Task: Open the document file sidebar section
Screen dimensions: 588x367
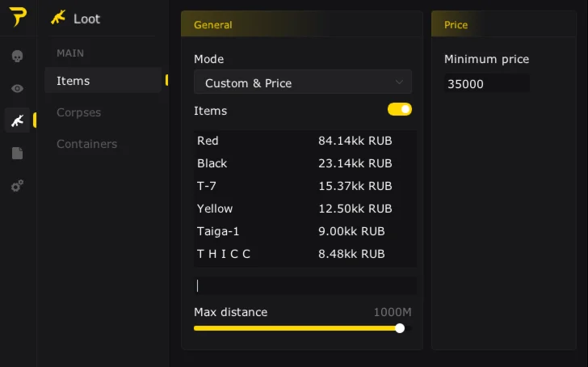Action: click(18, 153)
